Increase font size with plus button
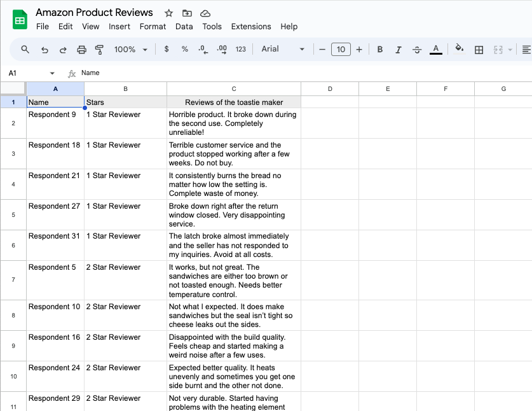Viewport: 532px width, 411px height. pyautogui.click(x=359, y=50)
